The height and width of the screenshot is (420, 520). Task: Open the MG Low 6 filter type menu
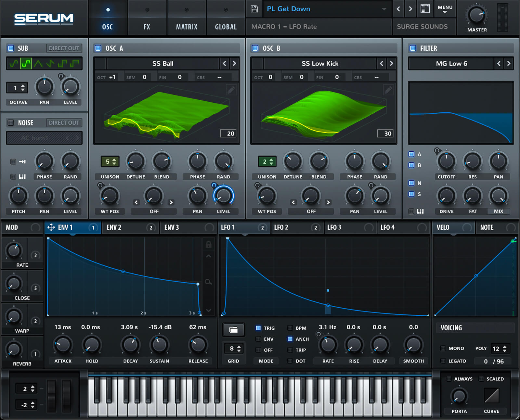coord(451,63)
